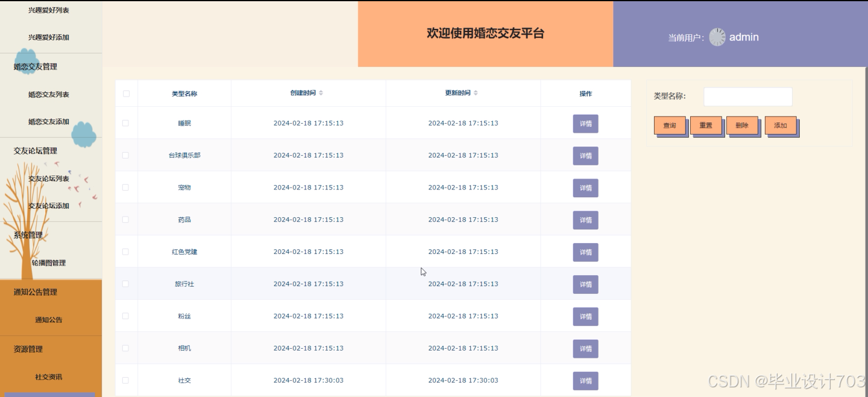
Task: Focus the 类型名称 search input field
Action: click(748, 97)
